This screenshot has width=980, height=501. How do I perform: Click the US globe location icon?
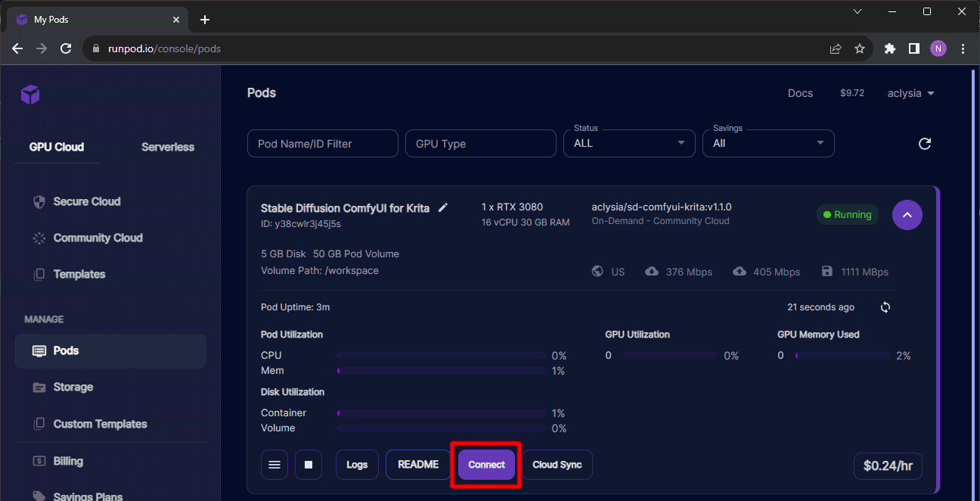point(597,272)
